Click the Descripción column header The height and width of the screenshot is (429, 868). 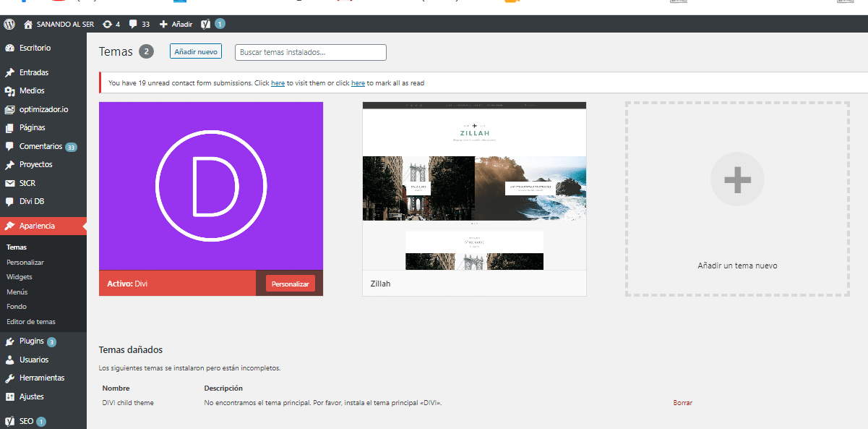223,388
